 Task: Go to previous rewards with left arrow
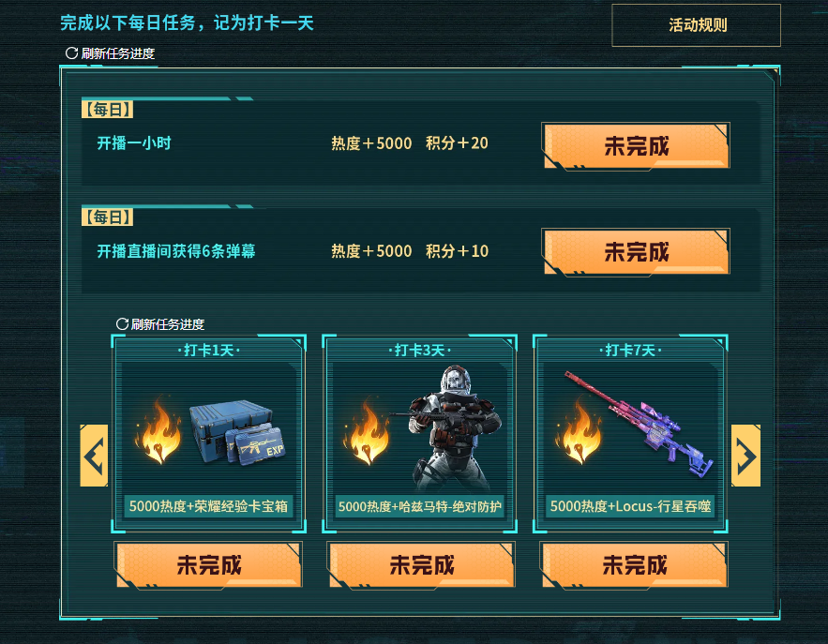(x=94, y=456)
